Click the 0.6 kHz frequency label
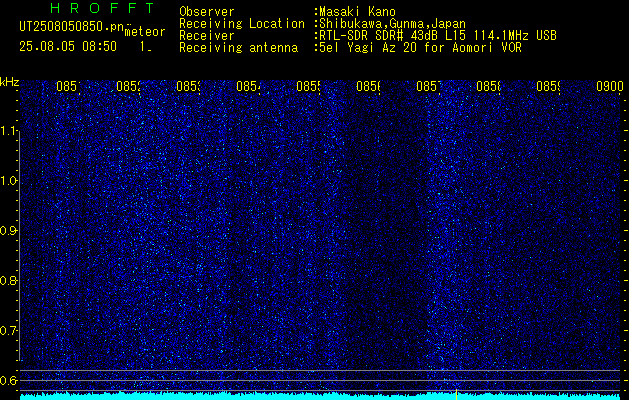 10,380
